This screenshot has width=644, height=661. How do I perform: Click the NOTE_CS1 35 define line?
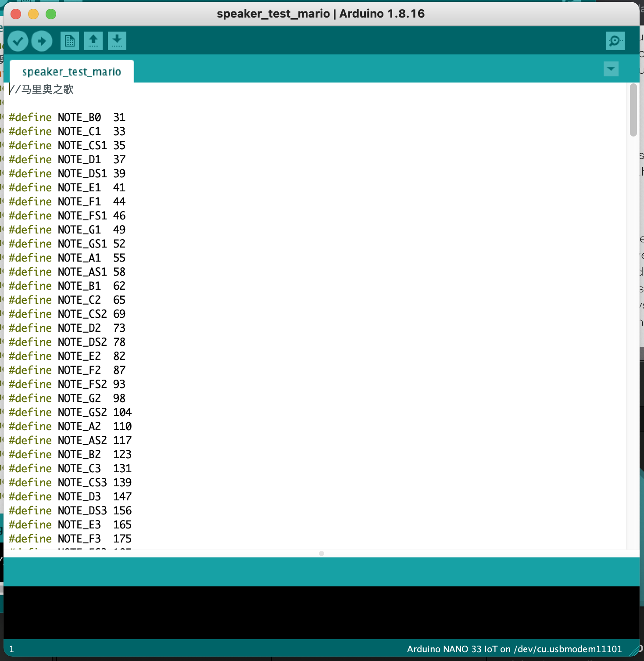(67, 145)
